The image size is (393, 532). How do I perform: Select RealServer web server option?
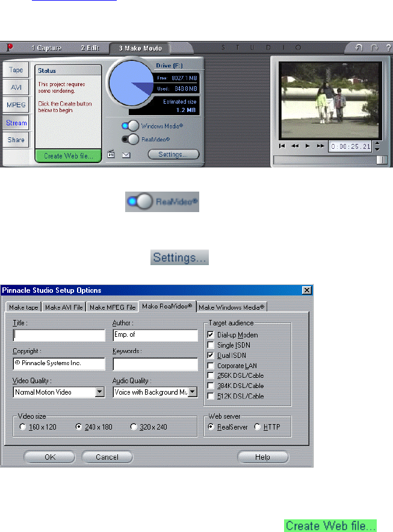pyautogui.click(x=211, y=427)
